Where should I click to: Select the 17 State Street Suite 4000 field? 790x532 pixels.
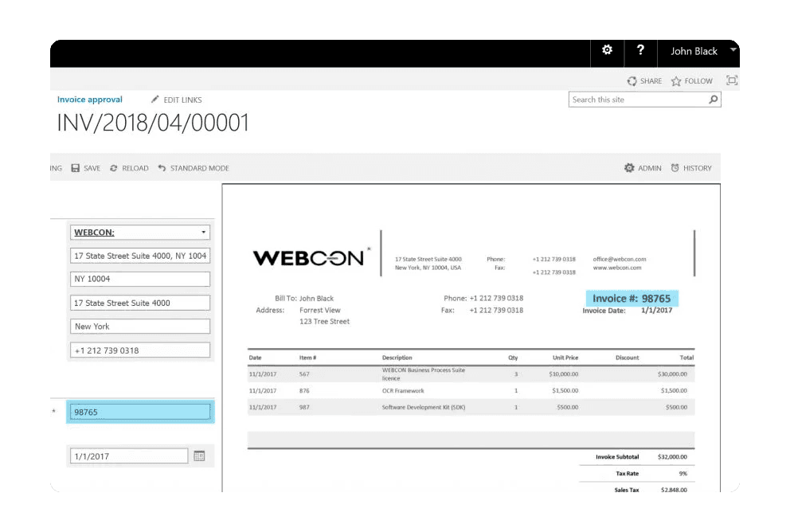pos(140,303)
